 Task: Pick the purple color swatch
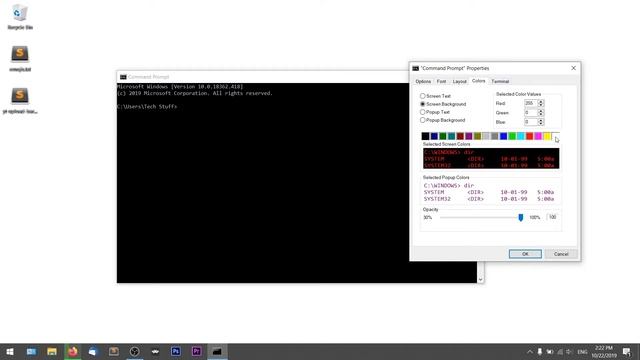click(x=469, y=136)
